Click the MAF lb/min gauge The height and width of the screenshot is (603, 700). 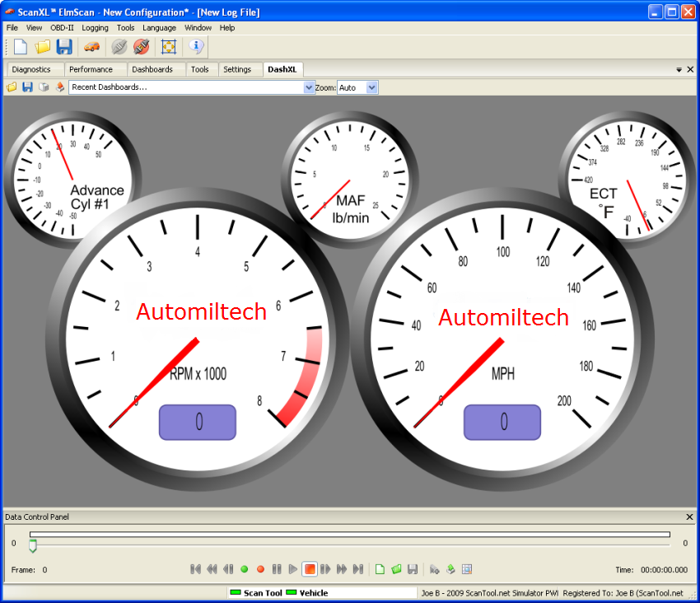click(x=349, y=179)
